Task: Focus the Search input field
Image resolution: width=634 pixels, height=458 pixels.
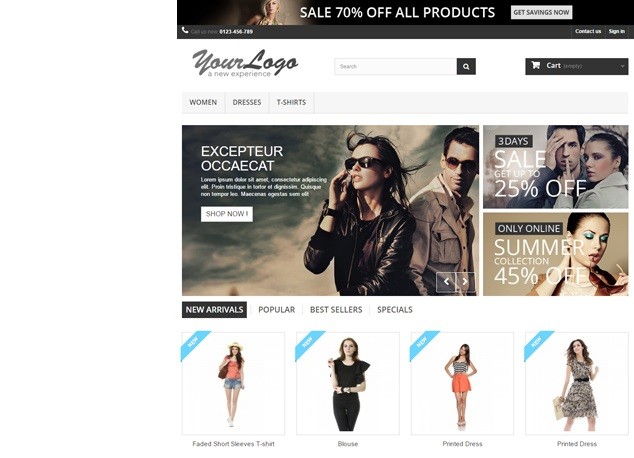Action: [x=395, y=66]
